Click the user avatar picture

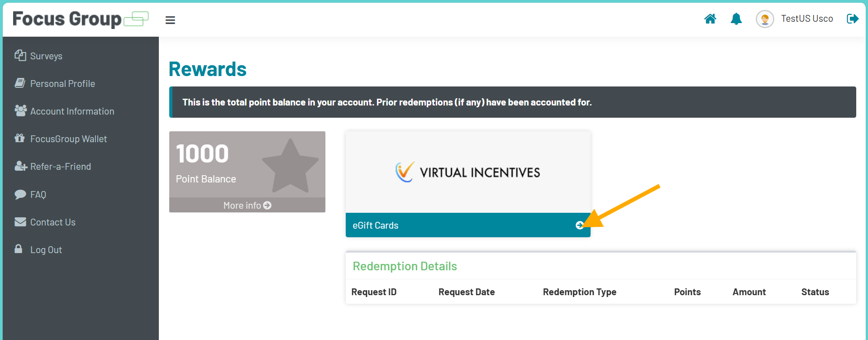tap(765, 19)
